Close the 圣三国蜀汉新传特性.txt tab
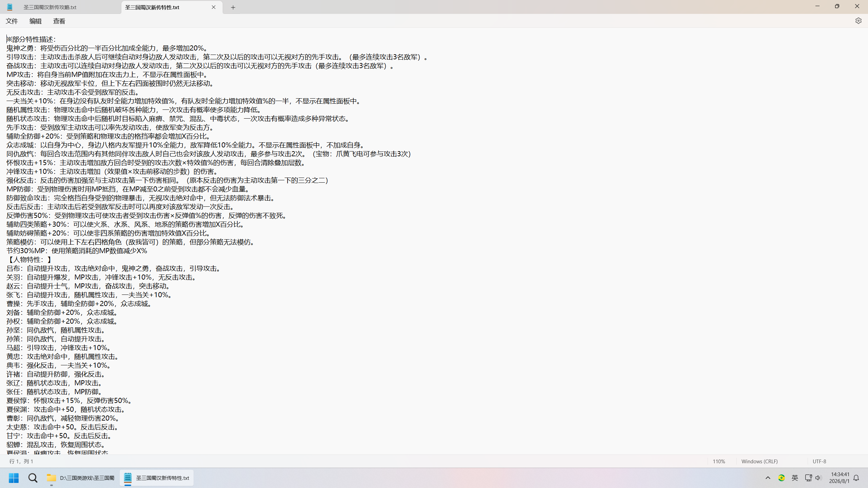 (214, 7)
